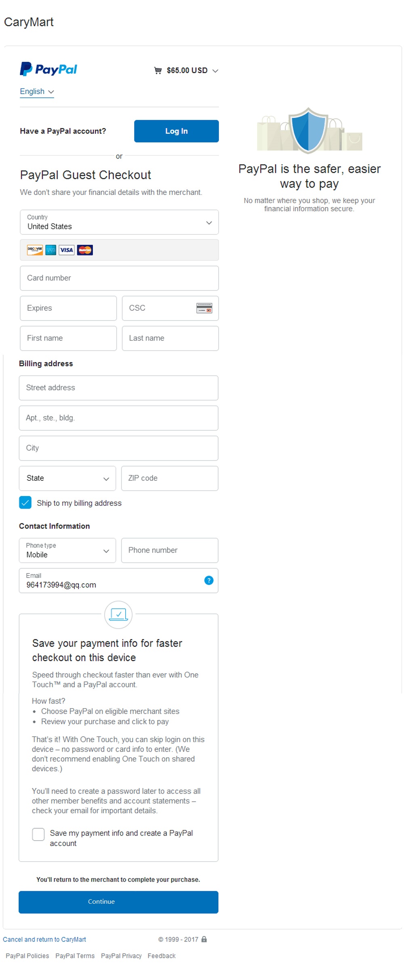Open the Phone type dropdown
This screenshot has height=980, width=404.
[x=67, y=550]
